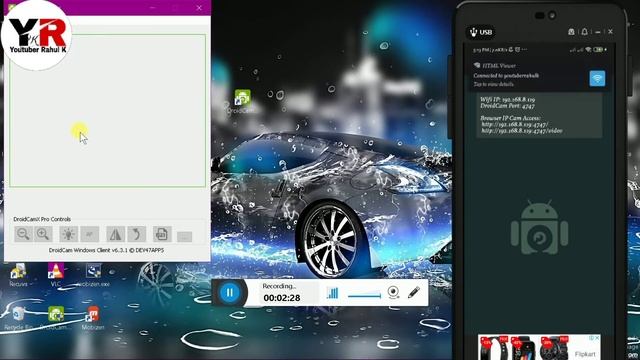The width and height of the screenshot is (640, 360).
Task: Close the Flipkart ad with its X
Action: click(x=597, y=338)
